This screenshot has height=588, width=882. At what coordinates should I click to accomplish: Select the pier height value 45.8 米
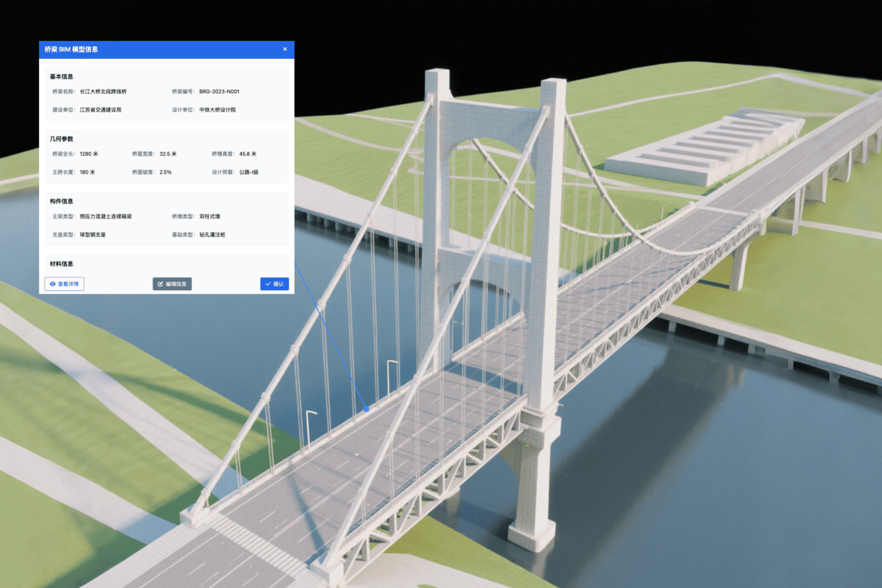[x=248, y=154]
